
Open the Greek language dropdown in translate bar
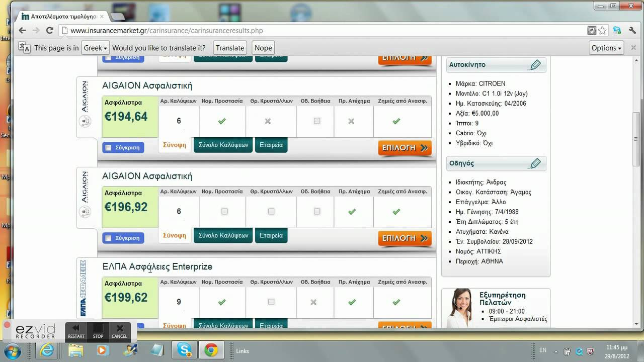[x=95, y=48]
